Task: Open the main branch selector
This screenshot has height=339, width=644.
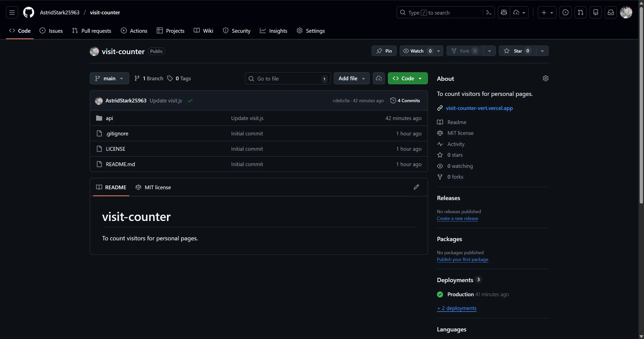Action: pyautogui.click(x=109, y=78)
